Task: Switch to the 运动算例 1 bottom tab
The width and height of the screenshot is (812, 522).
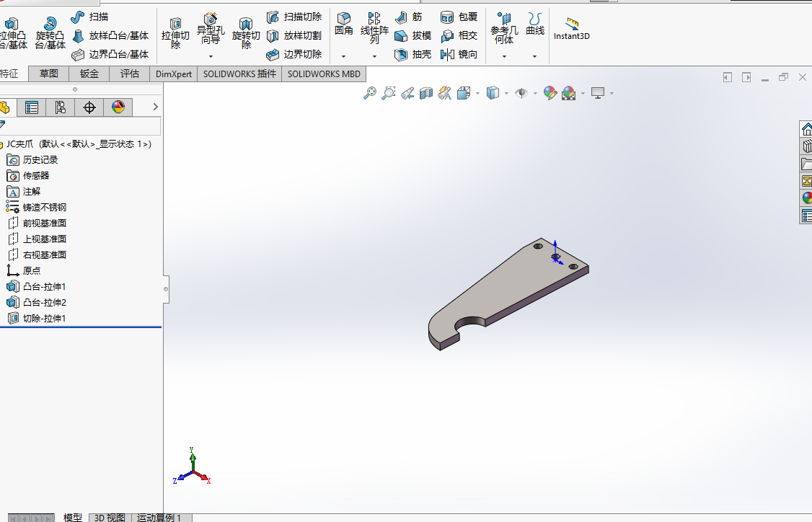Action: (159, 518)
